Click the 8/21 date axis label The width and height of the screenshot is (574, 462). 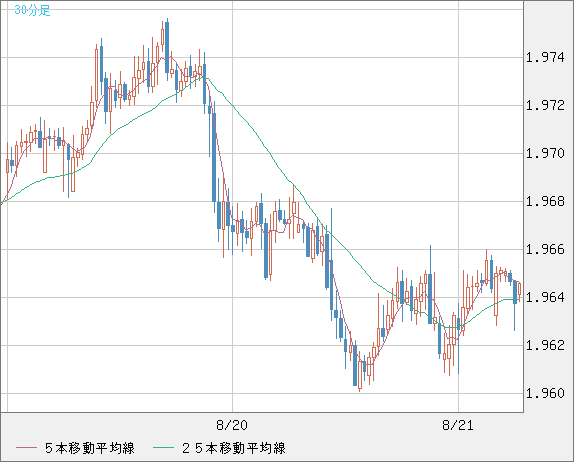(458, 425)
